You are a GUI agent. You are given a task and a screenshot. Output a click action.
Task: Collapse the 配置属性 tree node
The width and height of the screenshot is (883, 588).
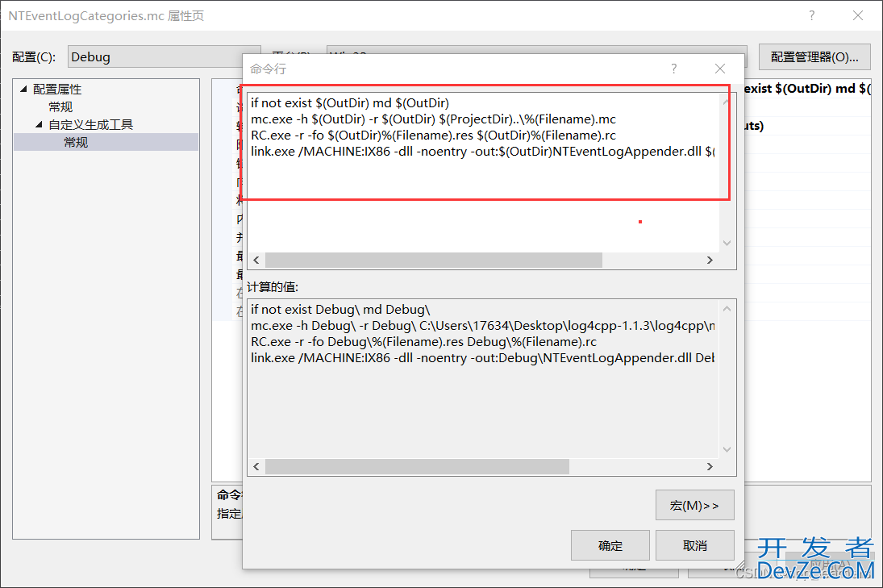23,89
